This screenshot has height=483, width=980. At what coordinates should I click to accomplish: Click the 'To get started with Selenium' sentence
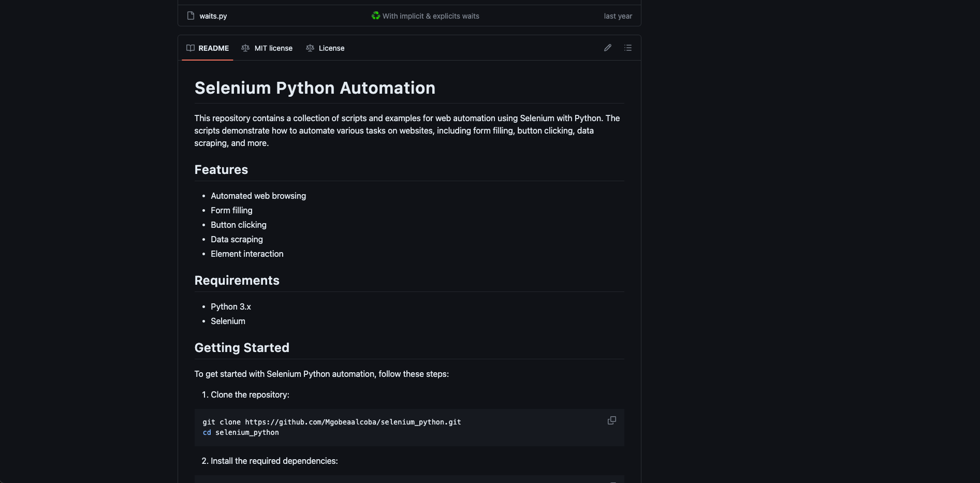321,374
